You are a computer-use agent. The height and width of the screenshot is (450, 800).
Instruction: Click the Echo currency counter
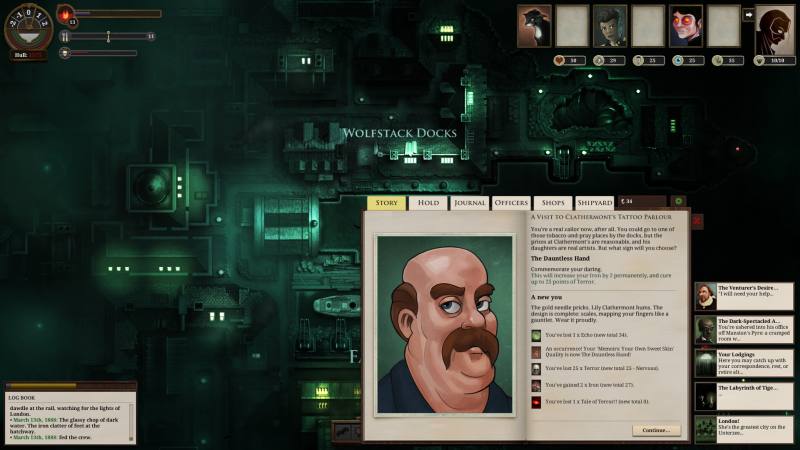click(x=642, y=202)
